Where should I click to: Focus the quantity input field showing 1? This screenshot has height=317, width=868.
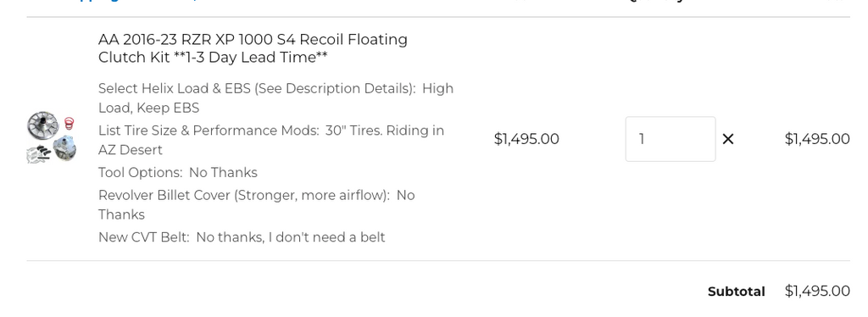pos(670,139)
